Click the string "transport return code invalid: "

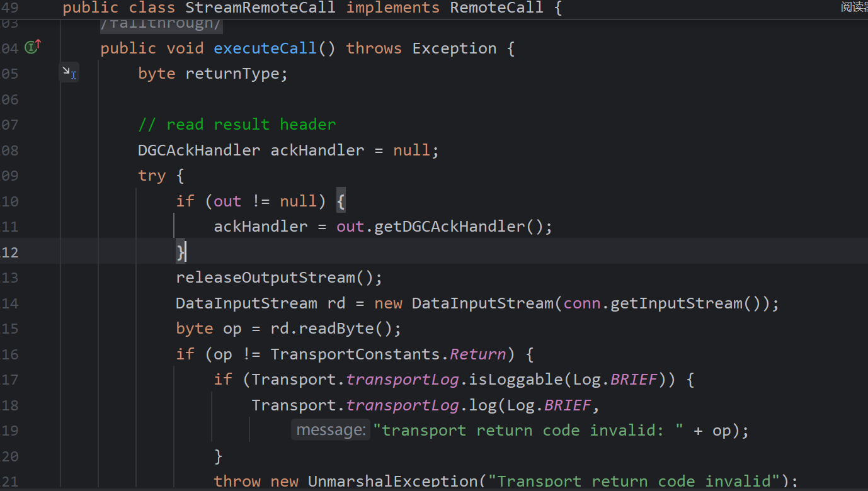pyautogui.click(x=528, y=431)
